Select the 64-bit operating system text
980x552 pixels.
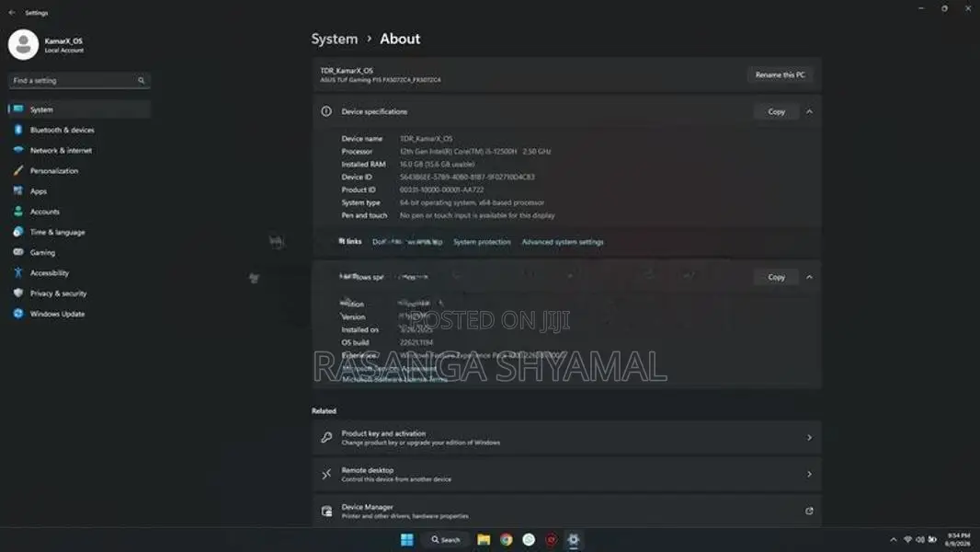pyautogui.click(x=472, y=202)
